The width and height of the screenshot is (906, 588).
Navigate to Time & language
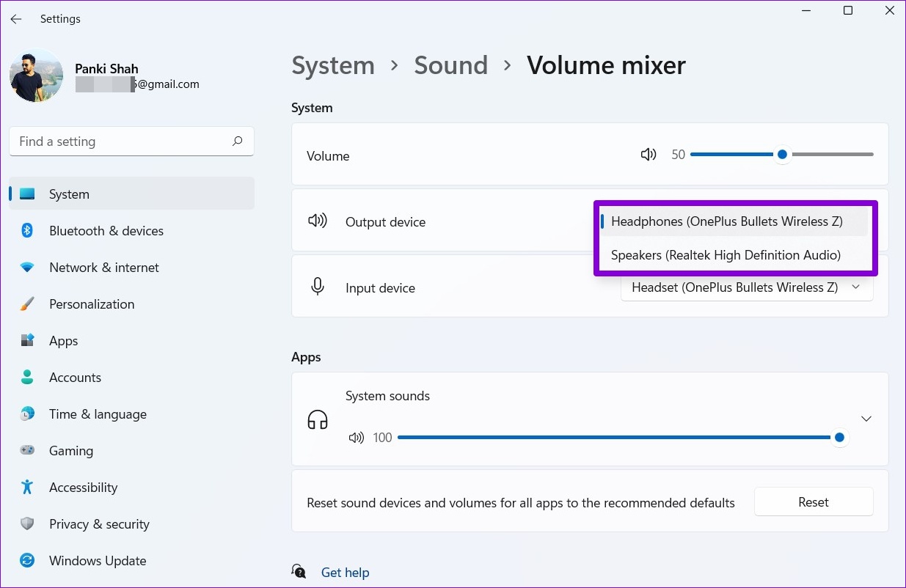(x=131, y=414)
